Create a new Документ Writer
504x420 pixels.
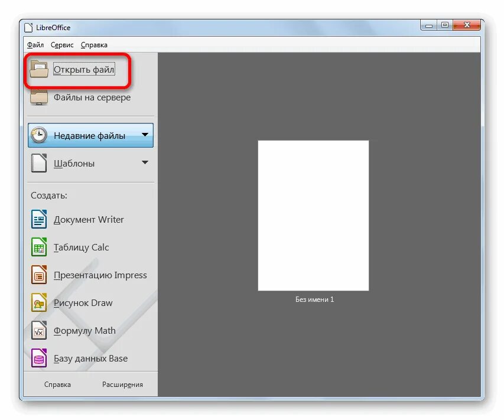point(89,220)
